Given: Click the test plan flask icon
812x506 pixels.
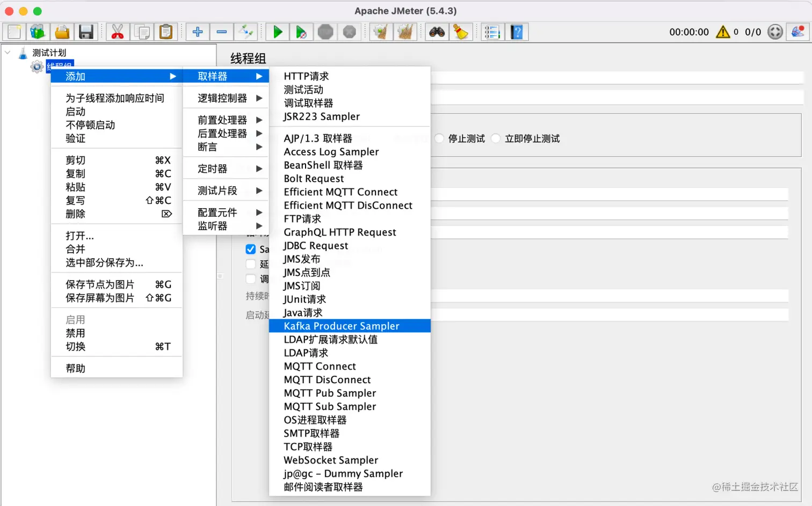Looking at the screenshot, I should pos(23,53).
